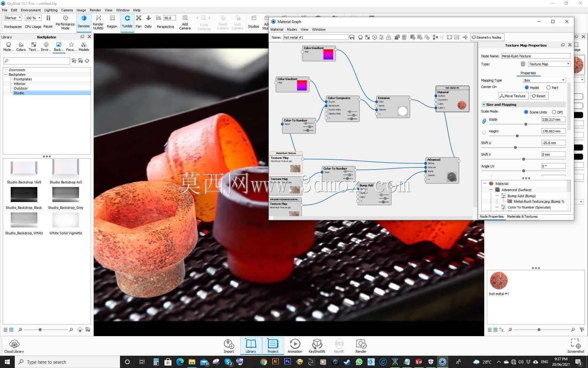
Task: Toggle the bottom Library panel button
Action: (x=251, y=346)
